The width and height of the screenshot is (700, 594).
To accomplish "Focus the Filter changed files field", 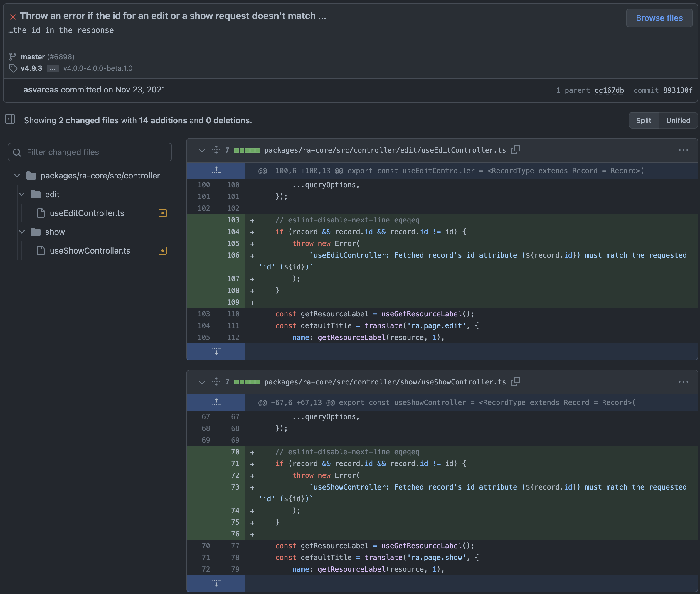I will point(94,152).
